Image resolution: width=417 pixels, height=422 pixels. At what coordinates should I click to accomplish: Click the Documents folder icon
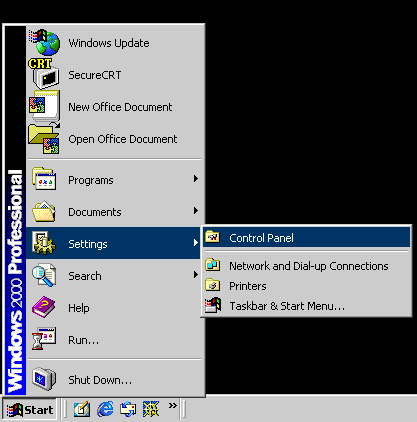44,211
